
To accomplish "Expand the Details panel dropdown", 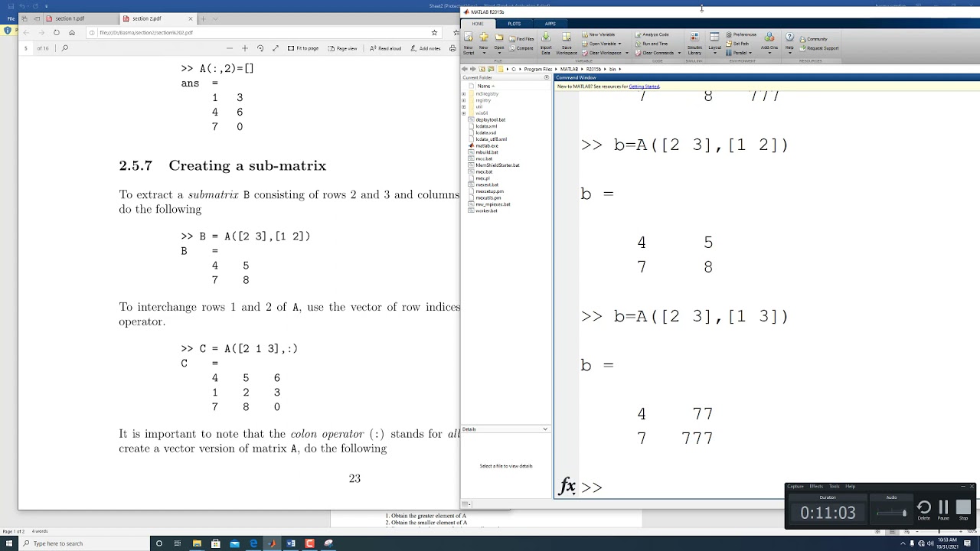I will 545,429.
